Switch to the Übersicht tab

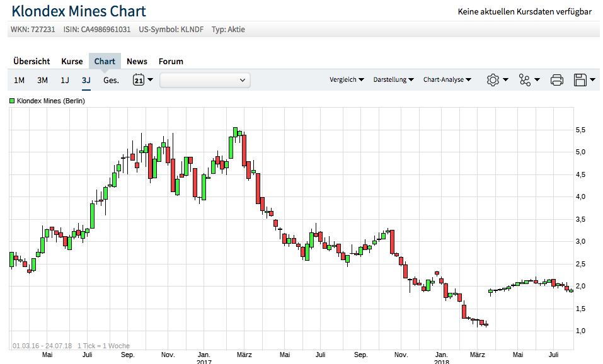[x=32, y=61]
